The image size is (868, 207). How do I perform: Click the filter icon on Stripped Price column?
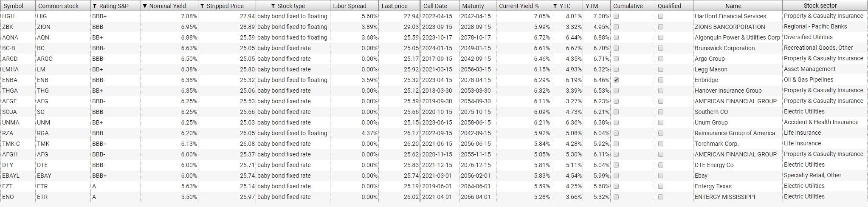tap(202, 6)
